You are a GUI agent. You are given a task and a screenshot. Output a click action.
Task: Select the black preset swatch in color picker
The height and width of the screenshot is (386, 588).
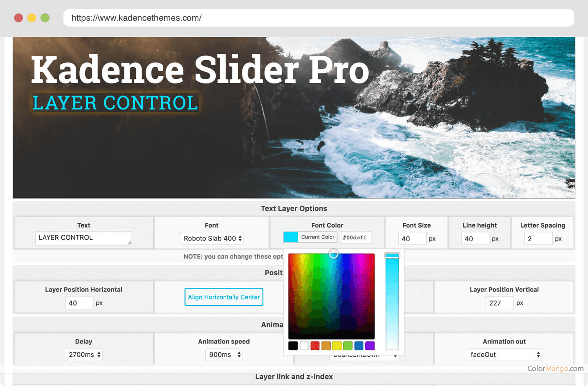tap(293, 346)
